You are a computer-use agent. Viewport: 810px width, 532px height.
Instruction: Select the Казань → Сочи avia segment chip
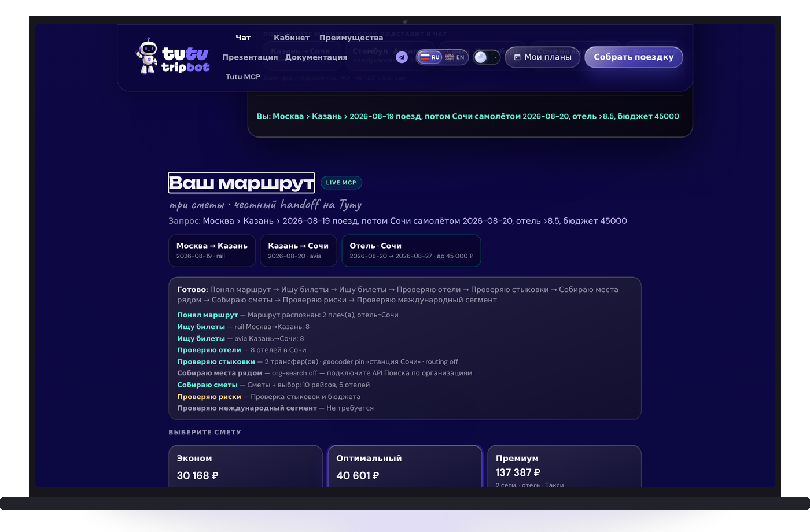coord(299,250)
